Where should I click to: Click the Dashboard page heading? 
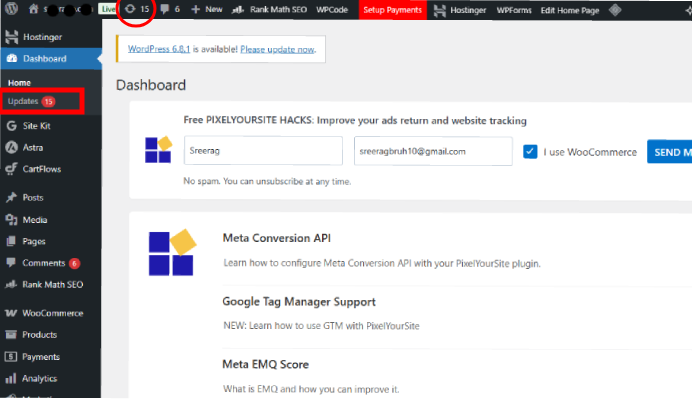pos(151,85)
